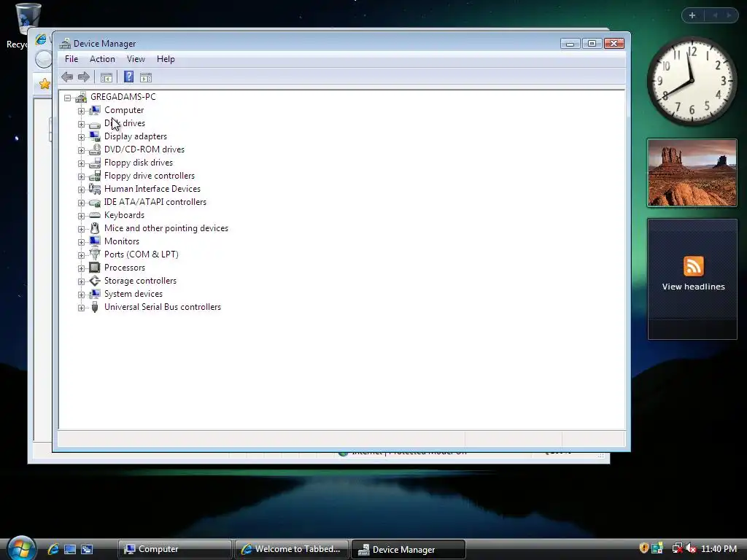Screen dimensions: 747x560
Task: Select the Display adapters icon
Action: point(95,136)
